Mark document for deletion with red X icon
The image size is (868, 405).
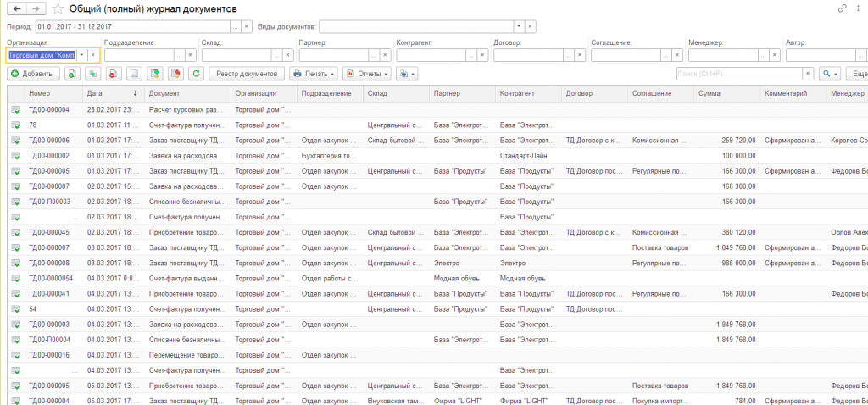click(114, 73)
